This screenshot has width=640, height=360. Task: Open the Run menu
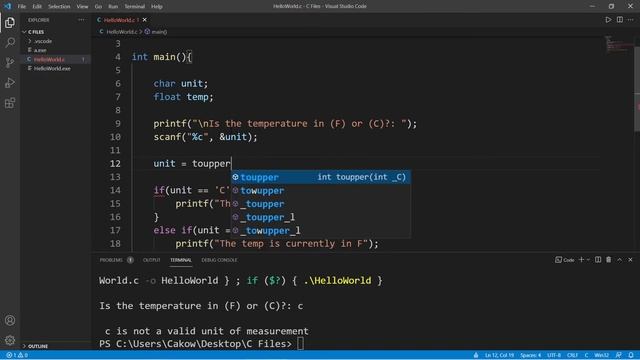(x=113, y=7)
